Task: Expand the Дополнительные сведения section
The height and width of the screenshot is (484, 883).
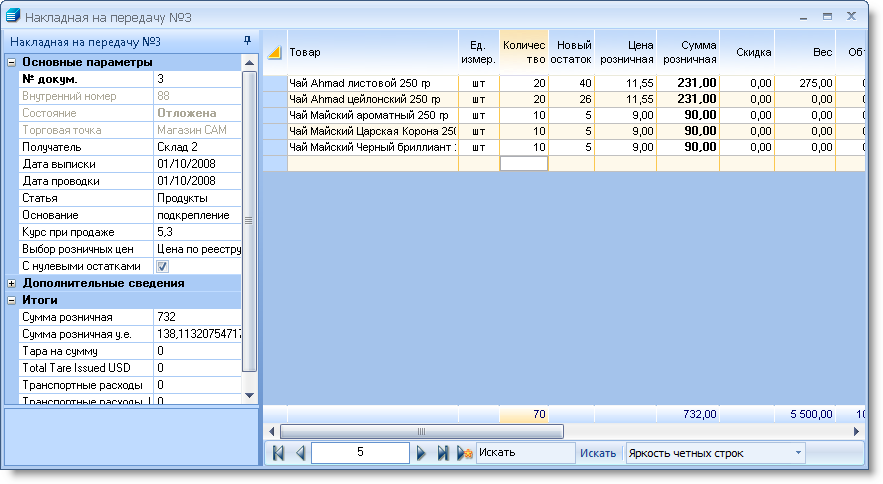Action: 11,283
